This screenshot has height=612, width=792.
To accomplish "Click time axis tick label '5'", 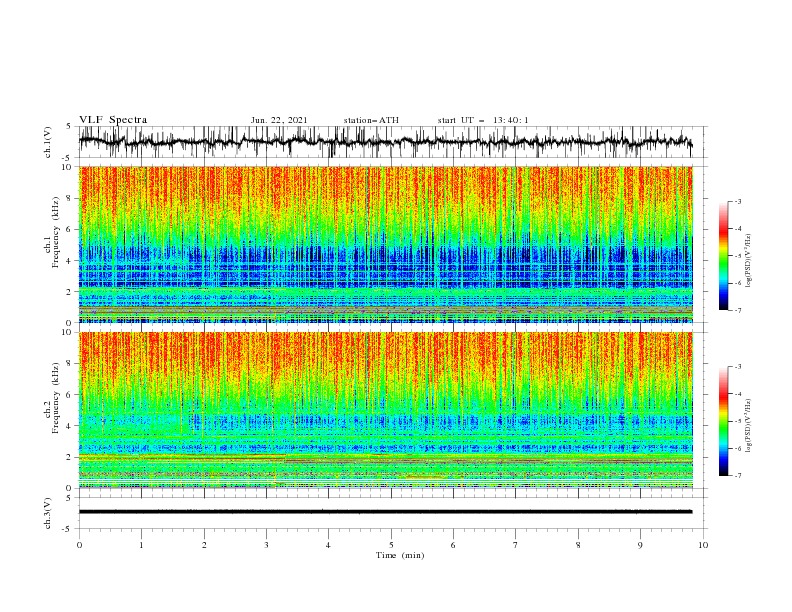I will pyautogui.click(x=391, y=545).
